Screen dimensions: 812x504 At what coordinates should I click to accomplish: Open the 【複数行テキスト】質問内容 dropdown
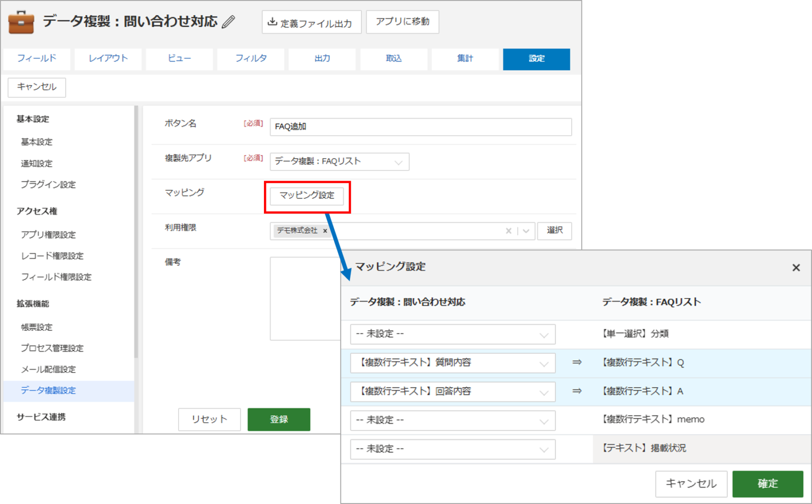point(453,363)
